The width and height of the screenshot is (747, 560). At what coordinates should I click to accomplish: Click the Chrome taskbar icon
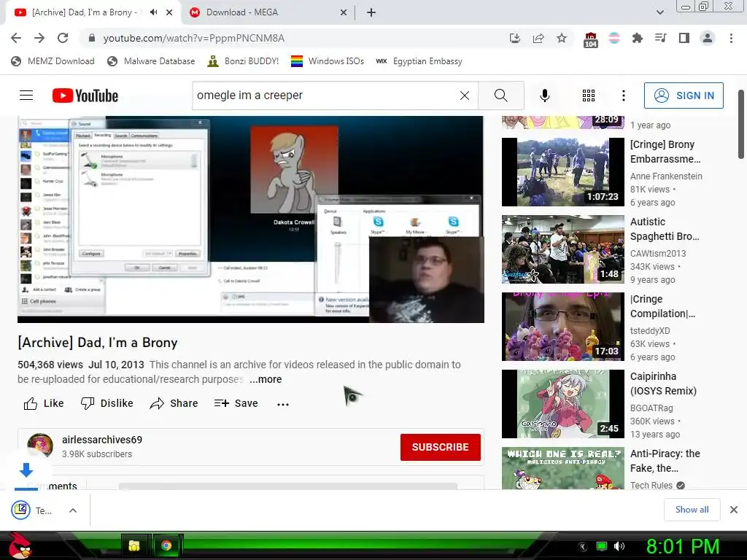click(166, 545)
